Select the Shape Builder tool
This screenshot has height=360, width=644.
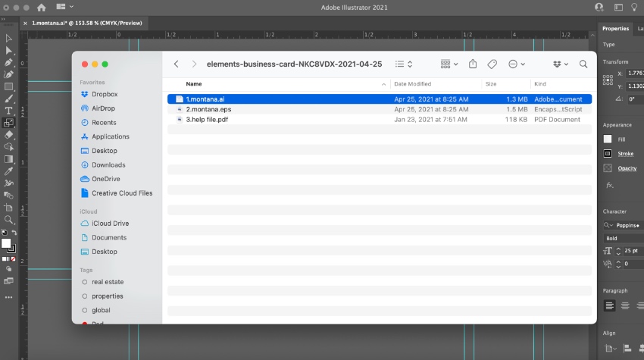[x=8, y=147]
